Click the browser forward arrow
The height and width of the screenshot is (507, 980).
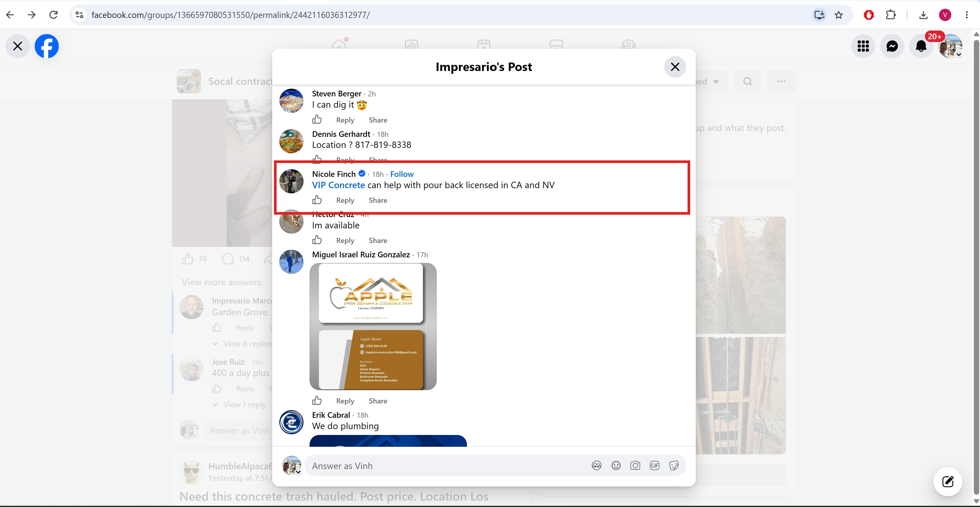point(32,15)
